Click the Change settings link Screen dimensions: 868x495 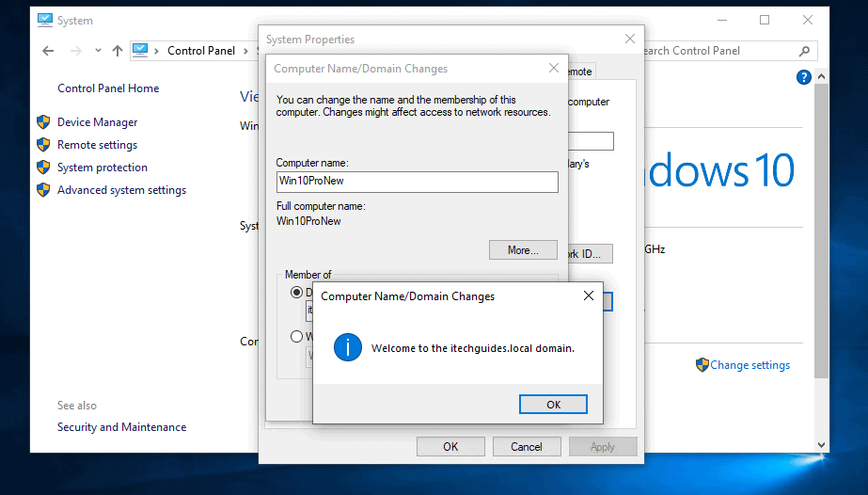(750, 365)
